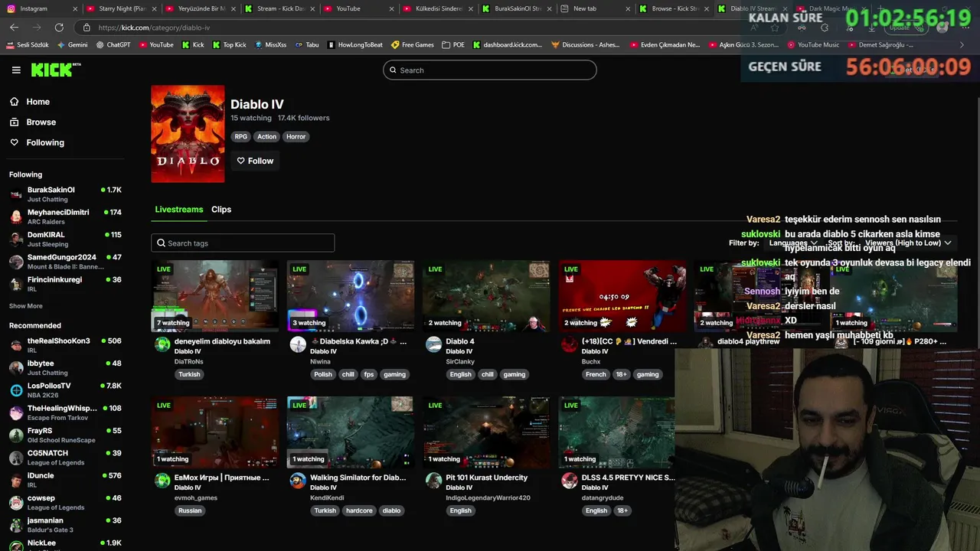Focus the Kick Search box
This screenshot has width=980, height=551.
point(490,70)
